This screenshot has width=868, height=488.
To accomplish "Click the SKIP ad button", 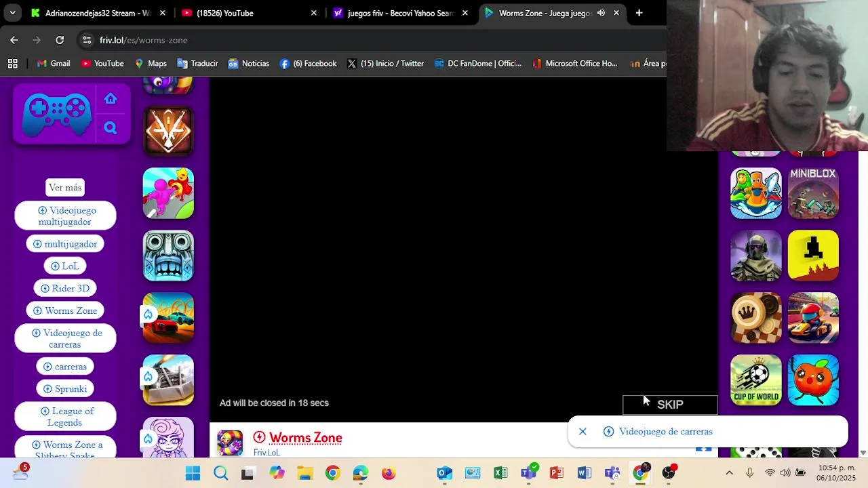I will coord(670,405).
